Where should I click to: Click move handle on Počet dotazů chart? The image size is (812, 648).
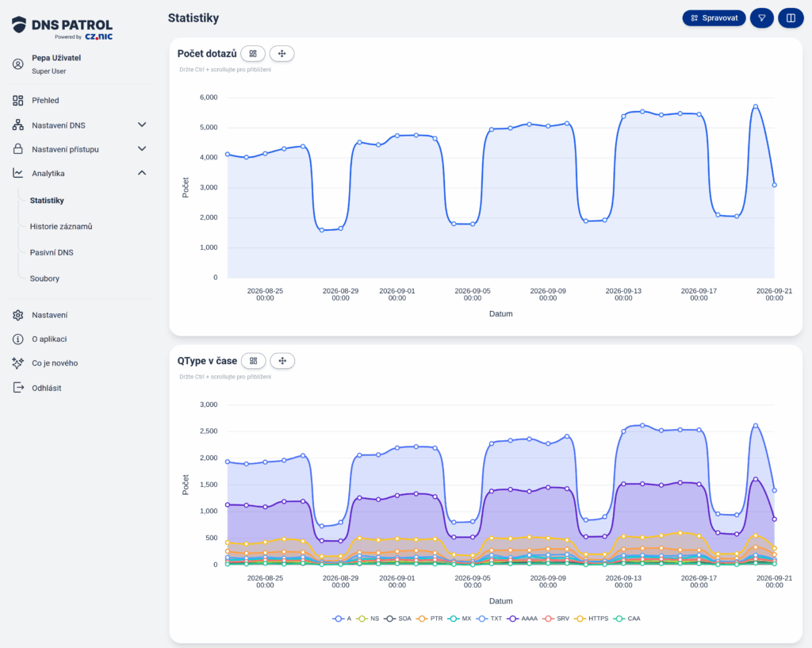pos(282,53)
